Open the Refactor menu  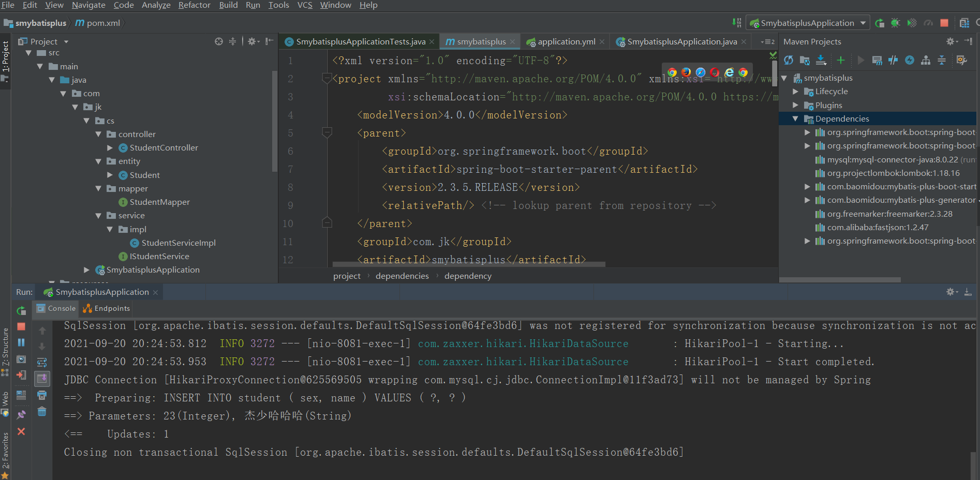(194, 5)
